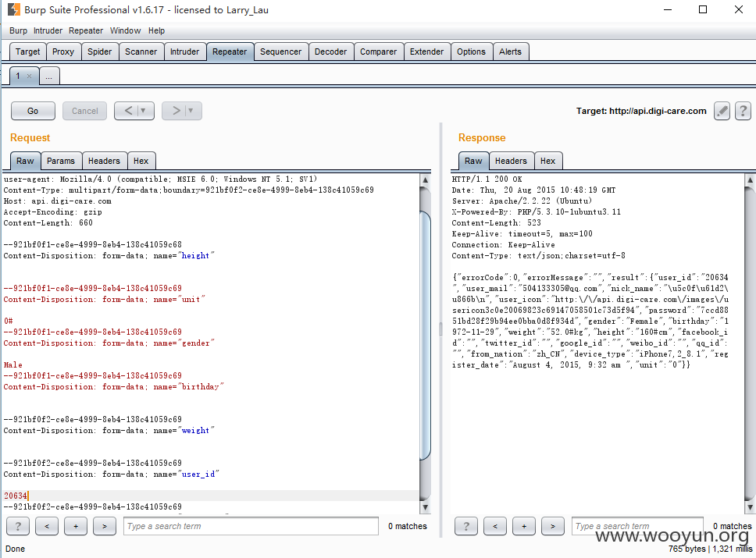The image size is (756, 558).
Task: Open the forward history dropdown arrow
Action: click(191, 111)
